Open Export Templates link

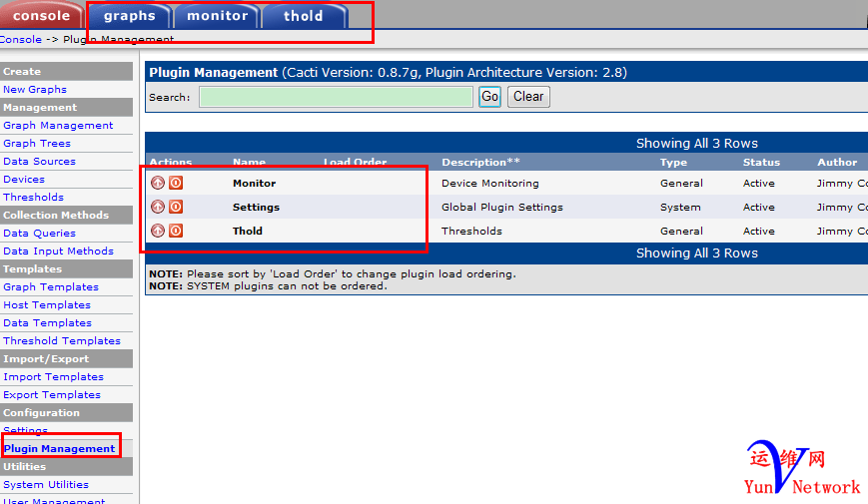tap(52, 394)
